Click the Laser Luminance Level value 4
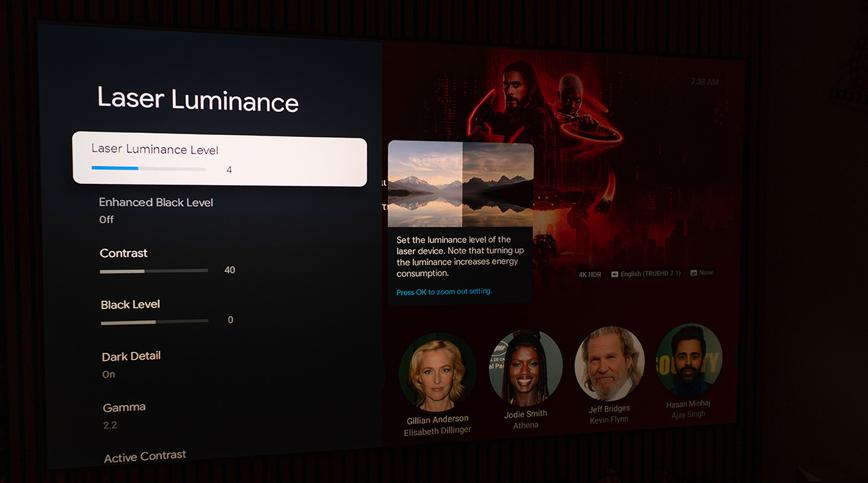This screenshot has height=483, width=868. (229, 170)
